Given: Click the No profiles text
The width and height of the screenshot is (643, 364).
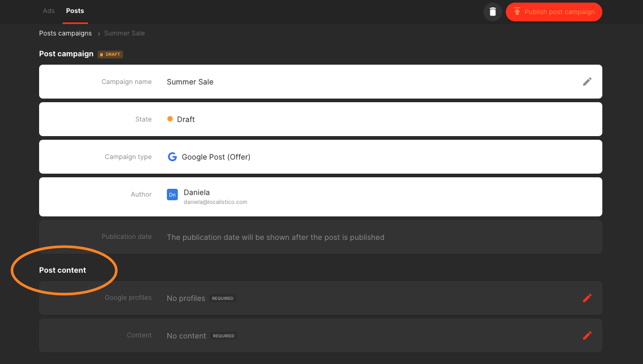Looking at the screenshot, I should pyautogui.click(x=186, y=298).
